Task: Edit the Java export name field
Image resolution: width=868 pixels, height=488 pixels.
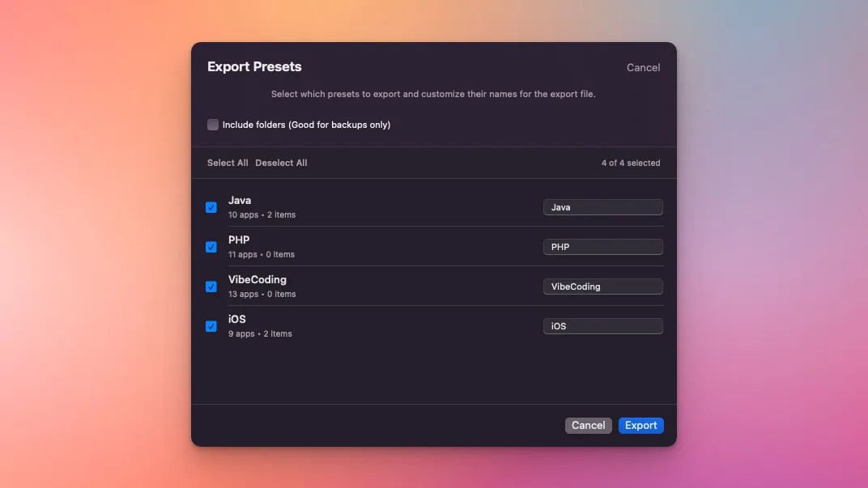Action: pyautogui.click(x=603, y=207)
